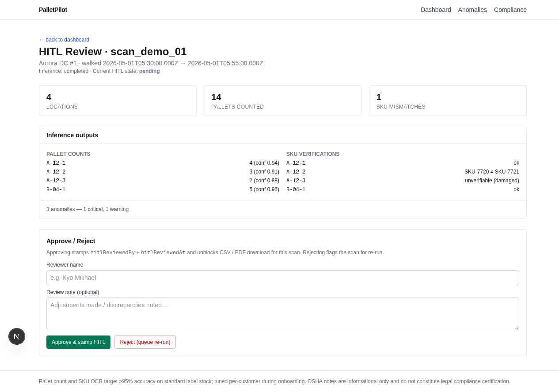The image size is (559, 392).
Task: Click Reject (queue re-run) button
Action: [145, 342]
